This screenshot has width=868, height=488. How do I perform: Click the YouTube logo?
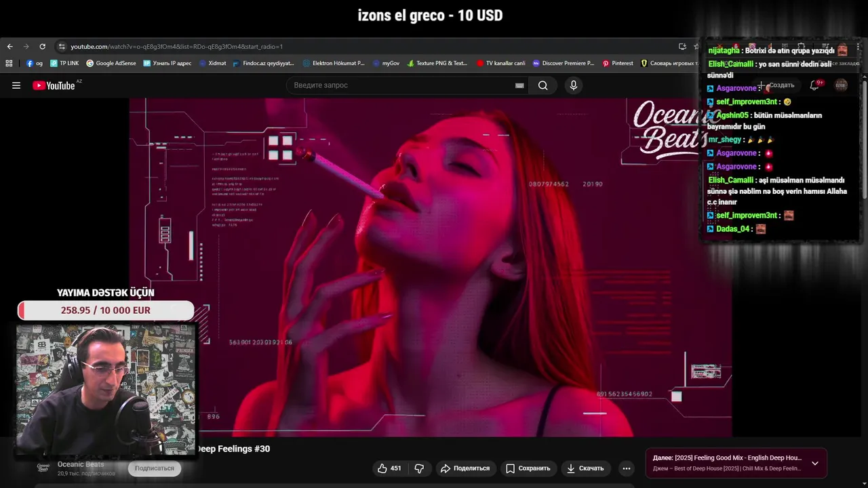click(54, 85)
